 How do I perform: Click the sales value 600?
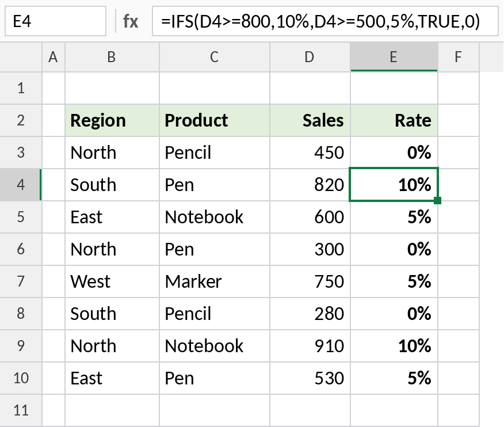pyautogui.click(x=310, y=217)
